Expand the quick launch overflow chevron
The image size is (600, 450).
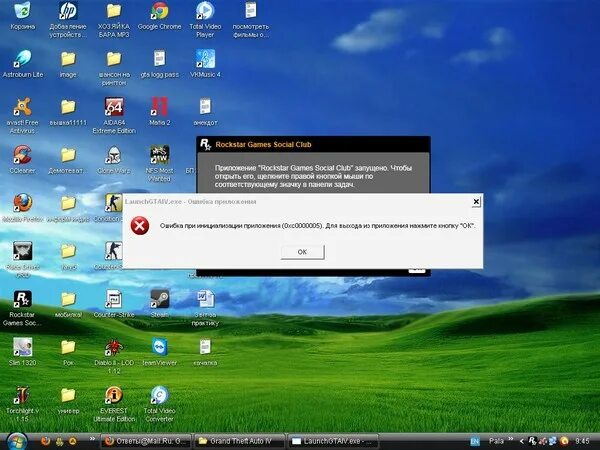(92, 439)
